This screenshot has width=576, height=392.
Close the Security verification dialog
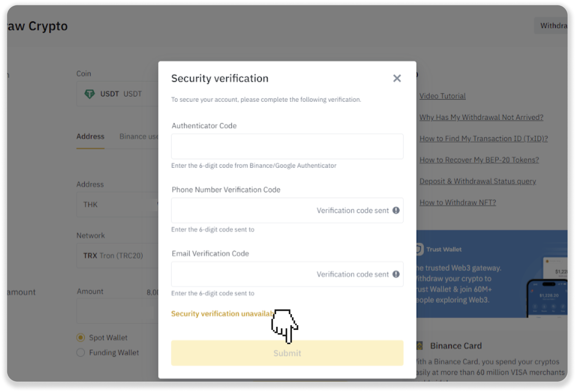pos(397,78)
